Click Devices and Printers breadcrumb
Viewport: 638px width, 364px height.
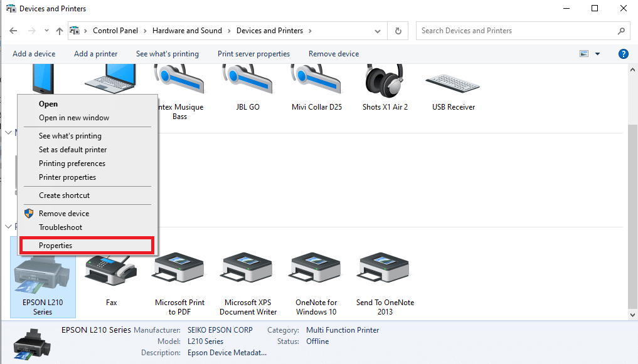(x=269, y=31)
